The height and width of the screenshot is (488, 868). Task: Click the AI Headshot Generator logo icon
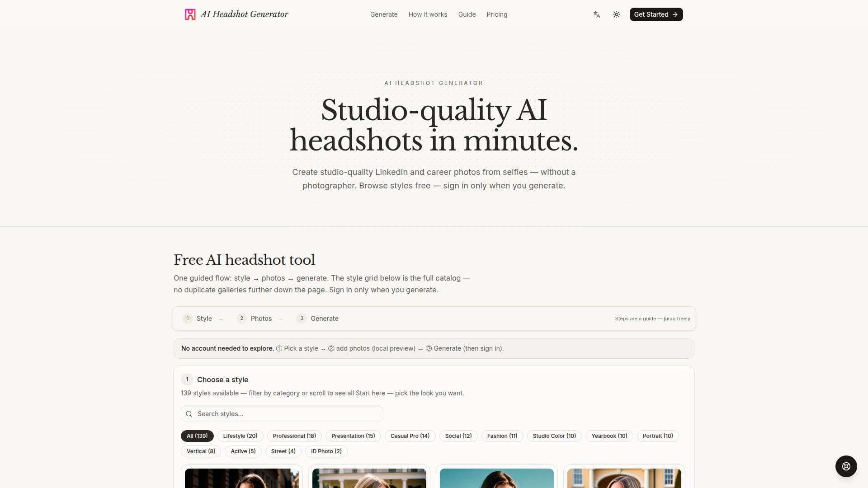click(x=190, y=14)
